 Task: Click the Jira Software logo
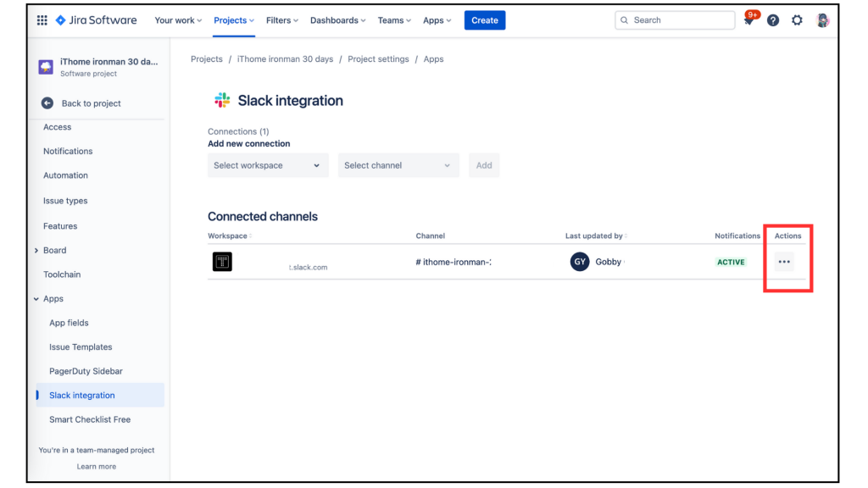click(x=96, y=20)
